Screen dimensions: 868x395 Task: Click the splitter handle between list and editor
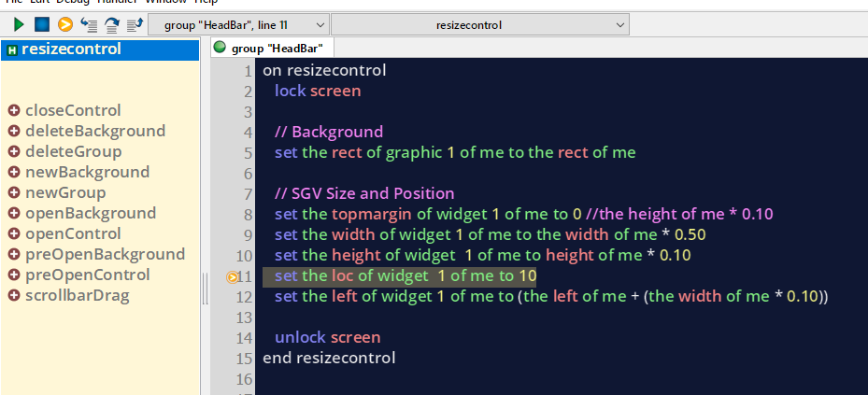[x=205, y=295]
